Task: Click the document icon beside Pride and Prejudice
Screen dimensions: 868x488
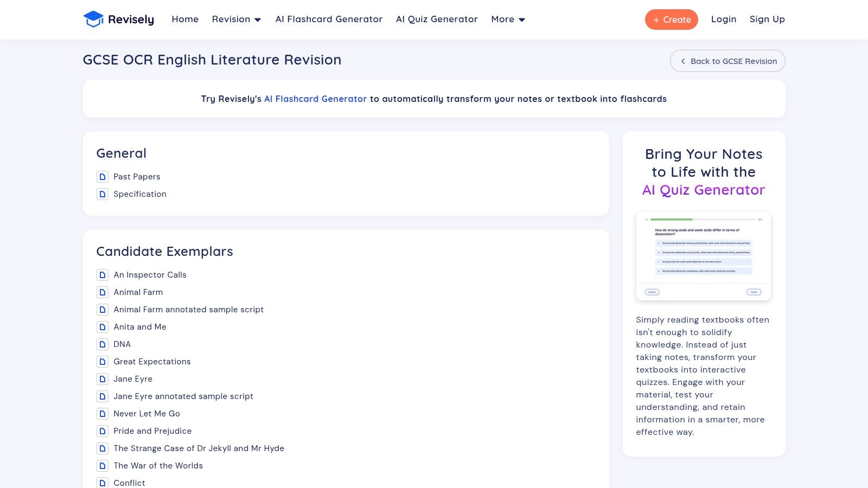Action: click(x=103, y=431)
